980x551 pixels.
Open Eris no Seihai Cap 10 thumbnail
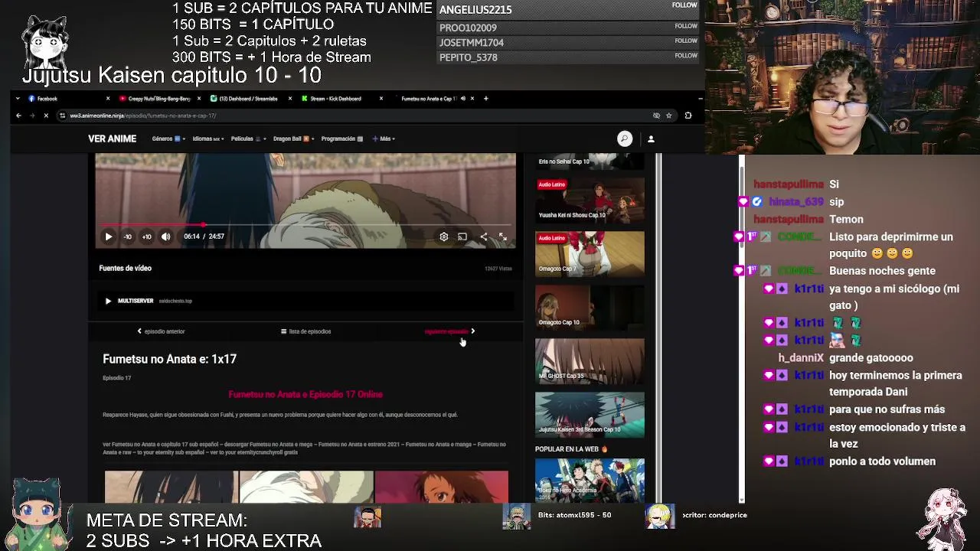click(x=590, y=161)
